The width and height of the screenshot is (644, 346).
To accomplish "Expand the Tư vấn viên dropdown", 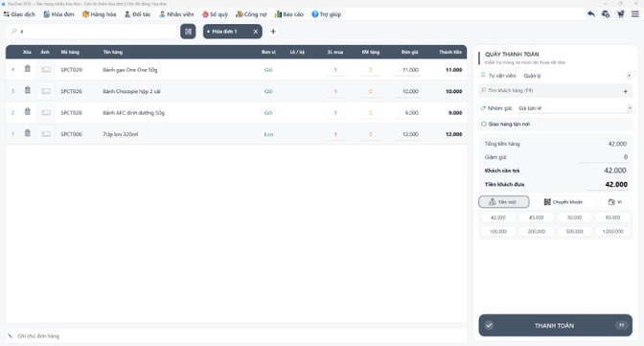I will 629,76.
